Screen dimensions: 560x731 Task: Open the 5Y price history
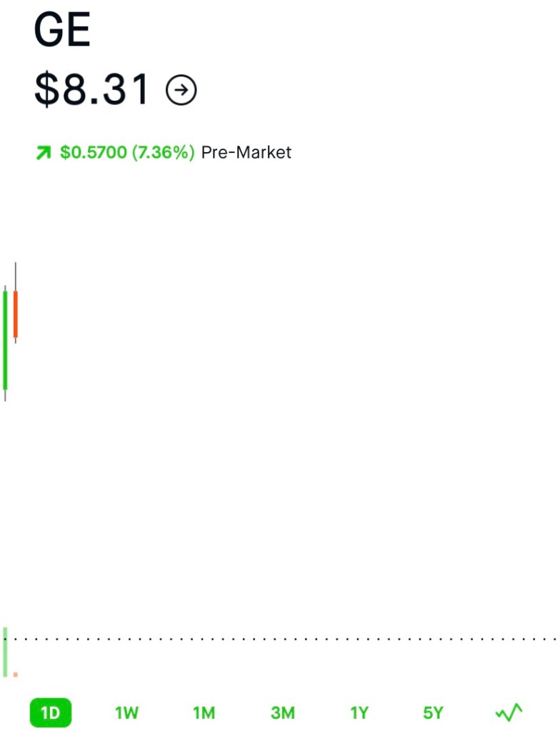(433, 712)
